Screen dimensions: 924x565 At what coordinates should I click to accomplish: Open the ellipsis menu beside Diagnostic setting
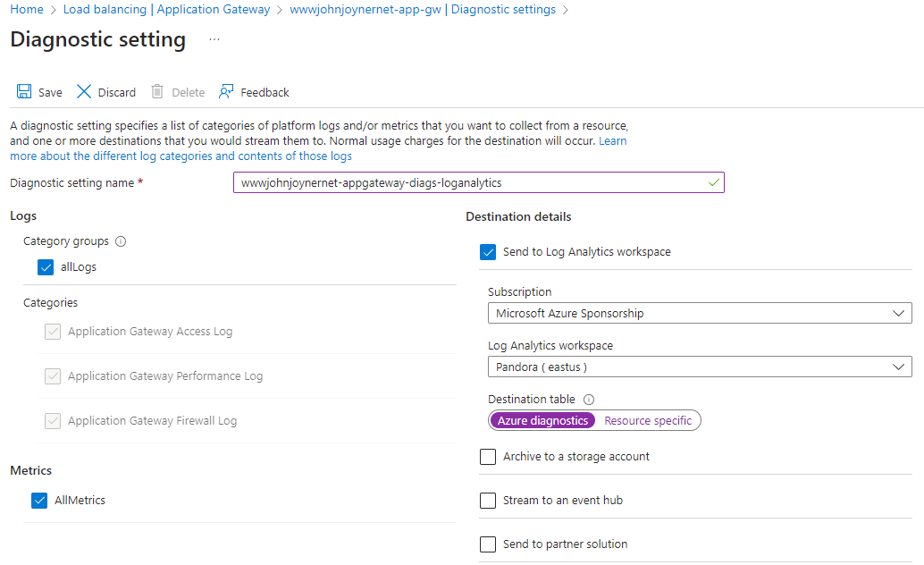214,40
